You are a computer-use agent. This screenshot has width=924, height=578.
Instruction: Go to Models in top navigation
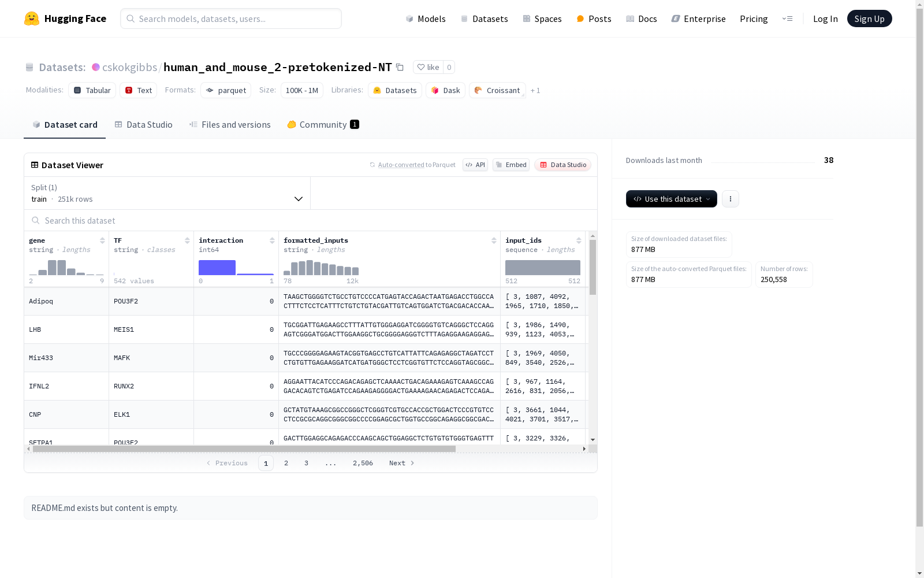(x=426, y=18)
